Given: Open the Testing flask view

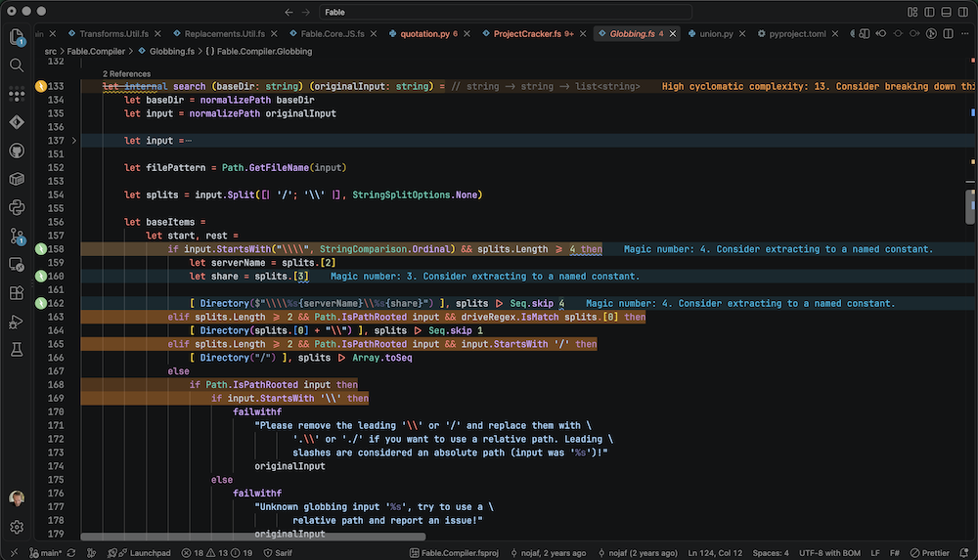Looking at the screenshot, I should pyautogui.click(x=17, y=349).
